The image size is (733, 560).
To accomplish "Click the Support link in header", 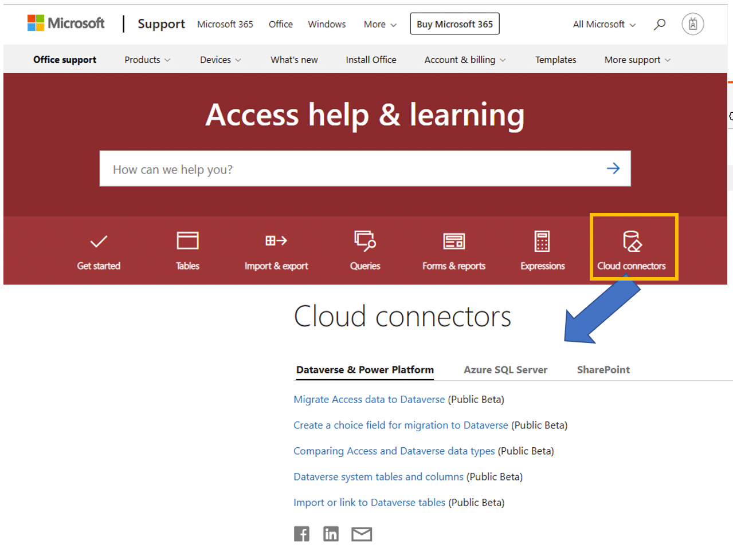I will point(161,23).
